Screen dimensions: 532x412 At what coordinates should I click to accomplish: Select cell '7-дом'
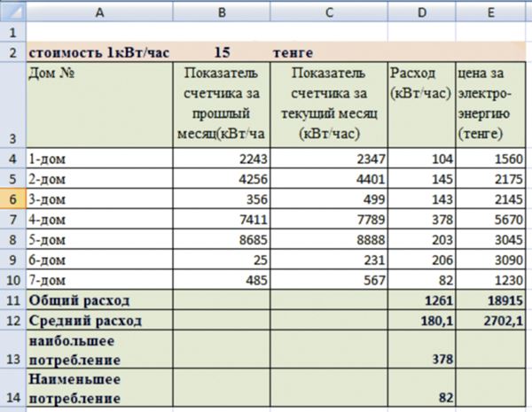tap(99, 280)
